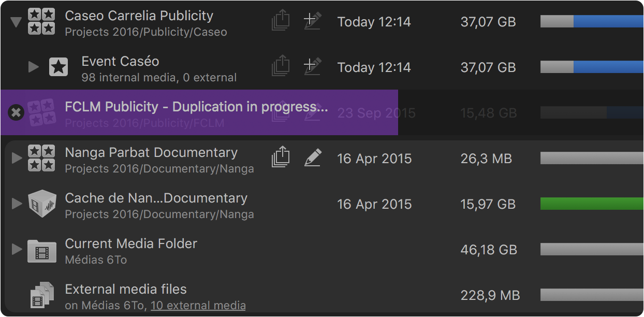Click the rename pencil icon for Event Caséo

click(x=312, y=66)
